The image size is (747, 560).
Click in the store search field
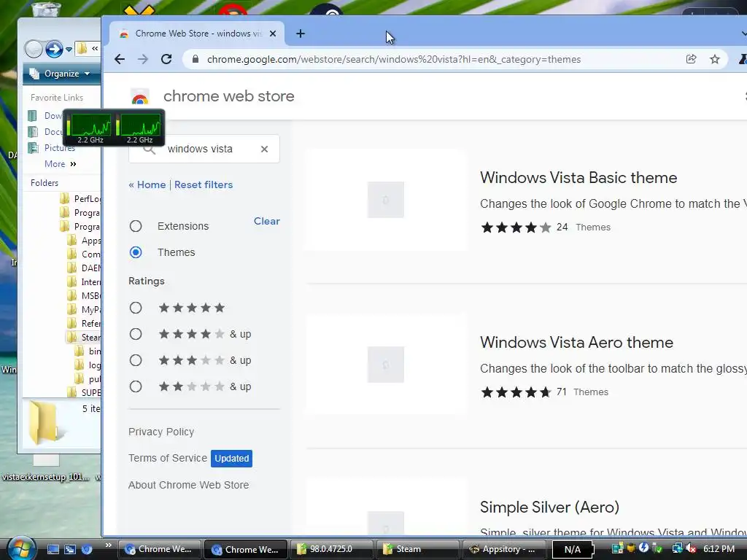click(204, 149)
